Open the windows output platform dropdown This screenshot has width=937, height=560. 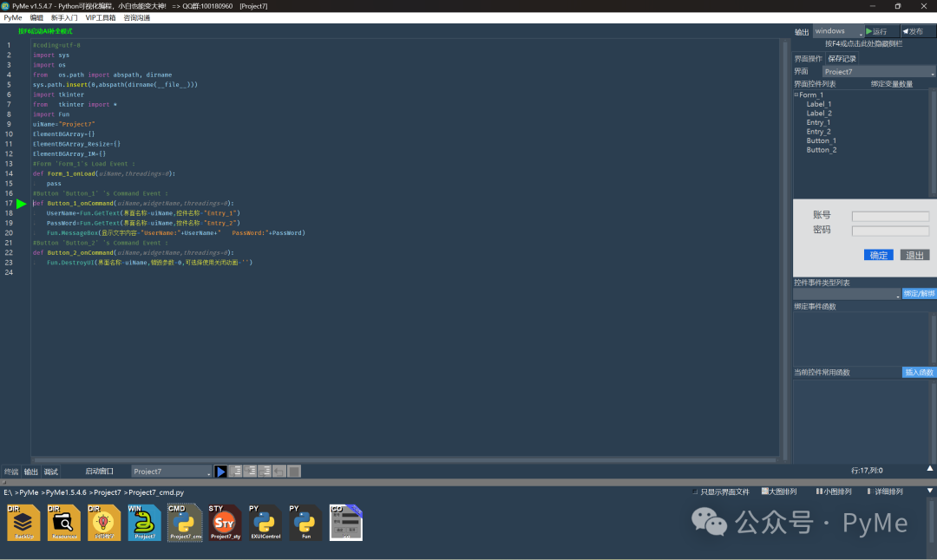point(837,31)
